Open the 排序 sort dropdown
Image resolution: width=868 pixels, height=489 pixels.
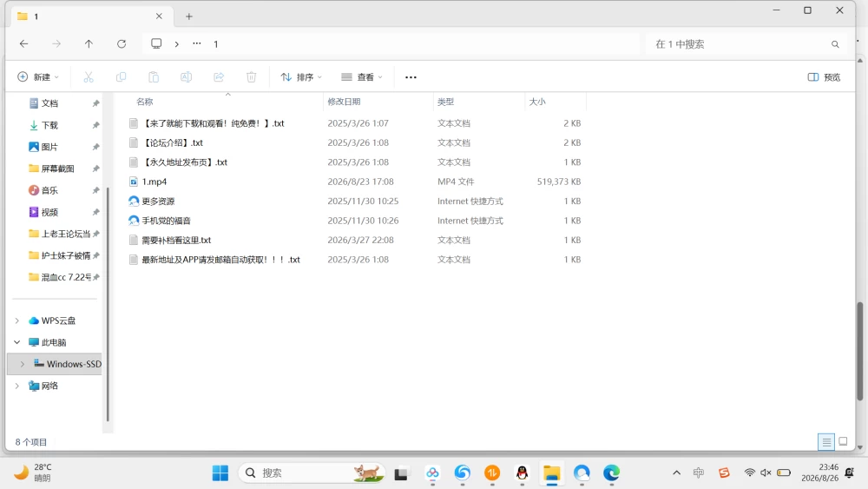pos(301,77)
